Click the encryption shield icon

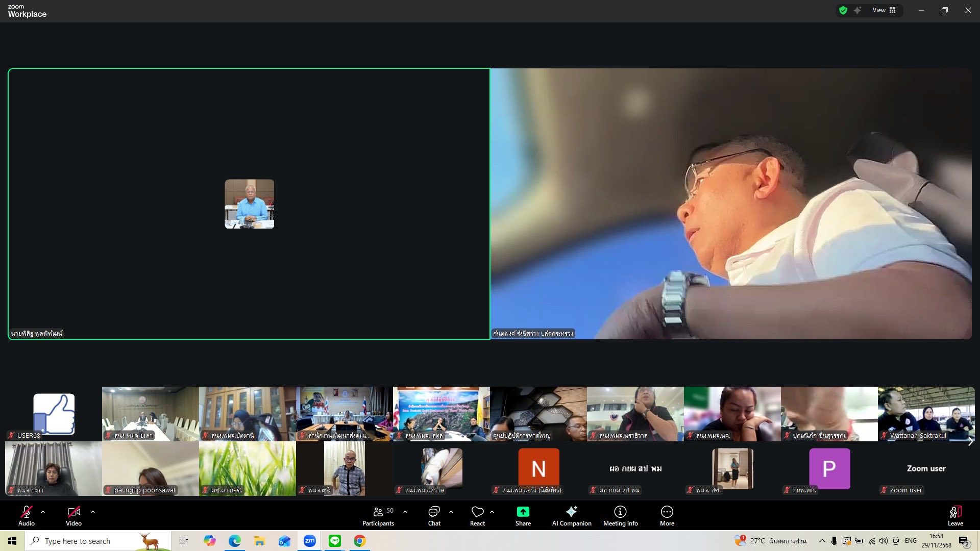tap(843, 10)
